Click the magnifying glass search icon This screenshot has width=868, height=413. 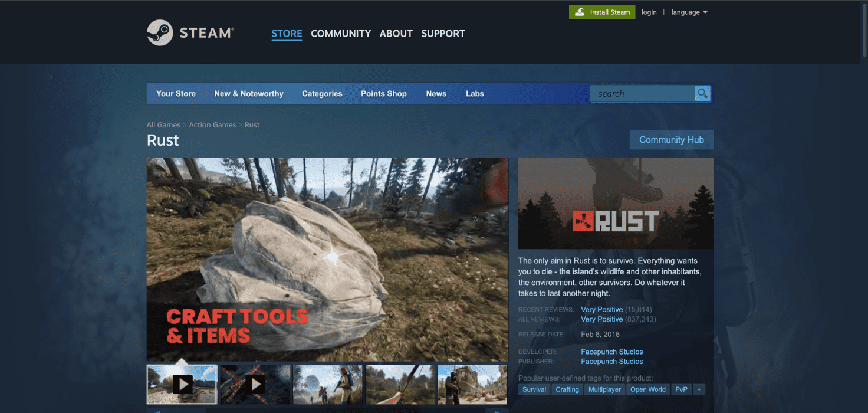[x=702, y=93]
